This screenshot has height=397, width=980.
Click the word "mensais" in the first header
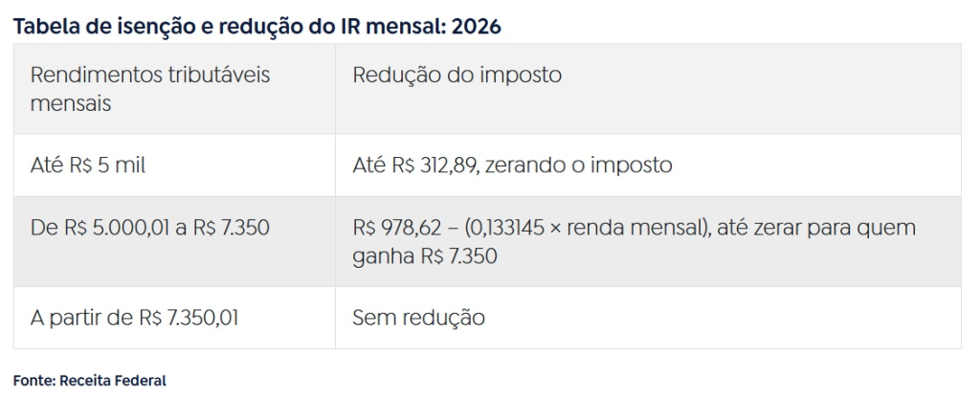[71, 103]
